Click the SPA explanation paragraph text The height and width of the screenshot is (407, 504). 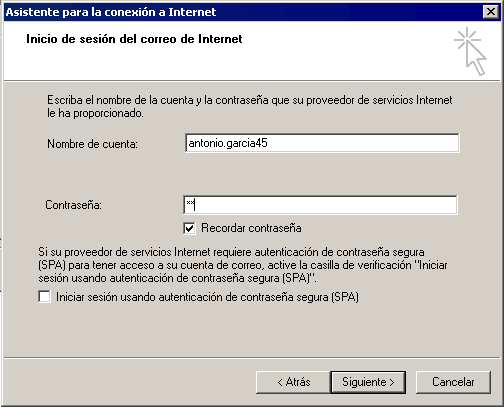tap(243, 265)
